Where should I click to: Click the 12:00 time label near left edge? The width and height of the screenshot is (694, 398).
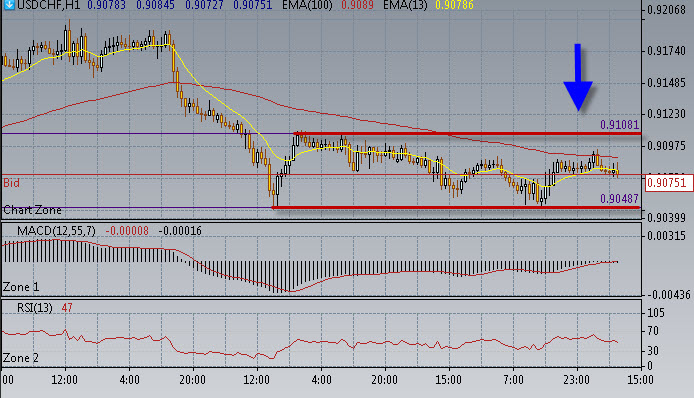(65, 380)
